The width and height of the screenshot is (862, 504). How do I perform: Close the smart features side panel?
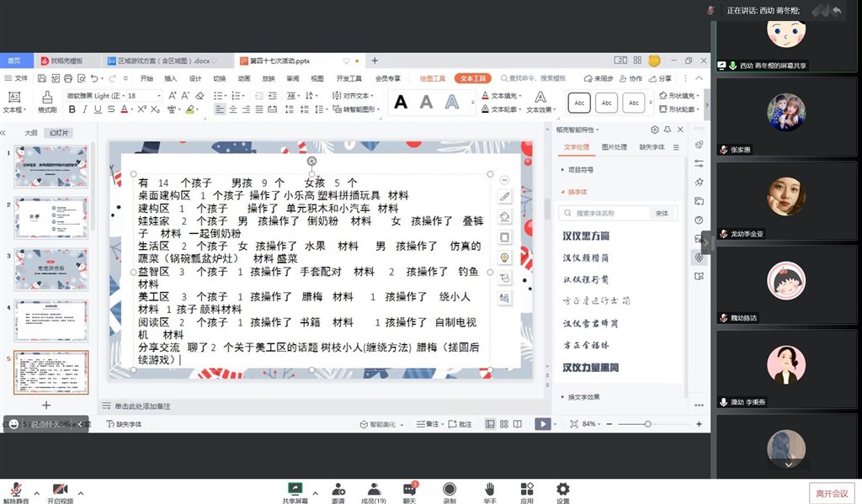point(680,130)
